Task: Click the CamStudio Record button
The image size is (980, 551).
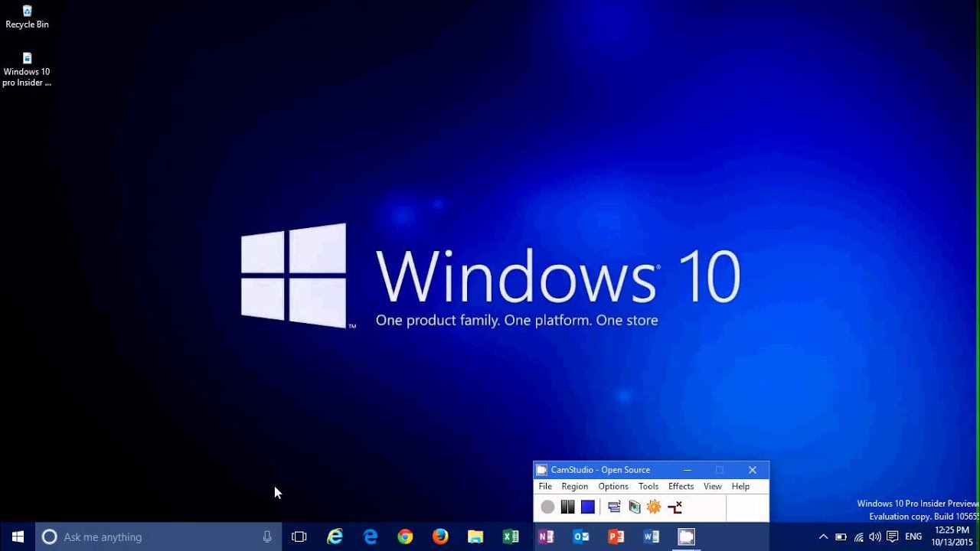Action: click(547, 507)
